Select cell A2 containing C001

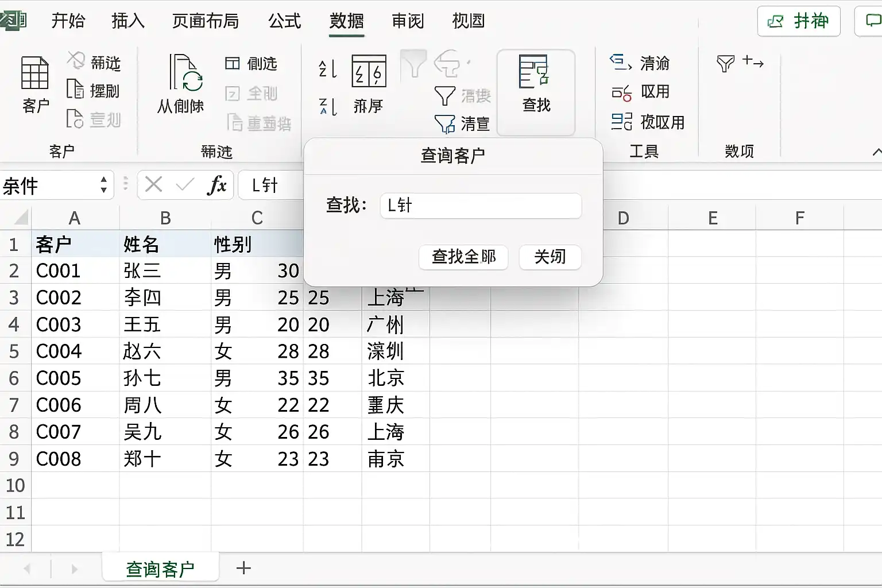coord(75,270)
